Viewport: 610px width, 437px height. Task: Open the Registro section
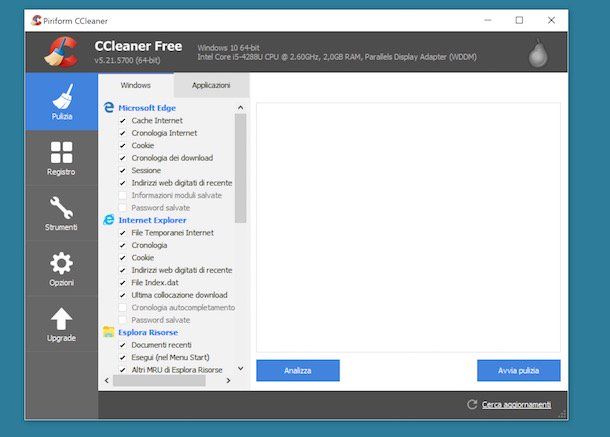pyautogui.click(x=62, y=158)
